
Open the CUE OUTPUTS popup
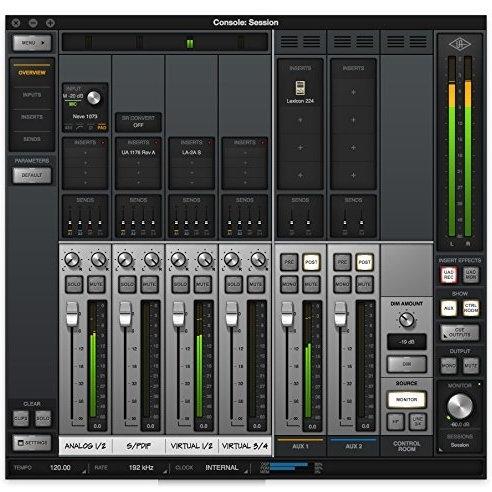click(x=460, y=332)
